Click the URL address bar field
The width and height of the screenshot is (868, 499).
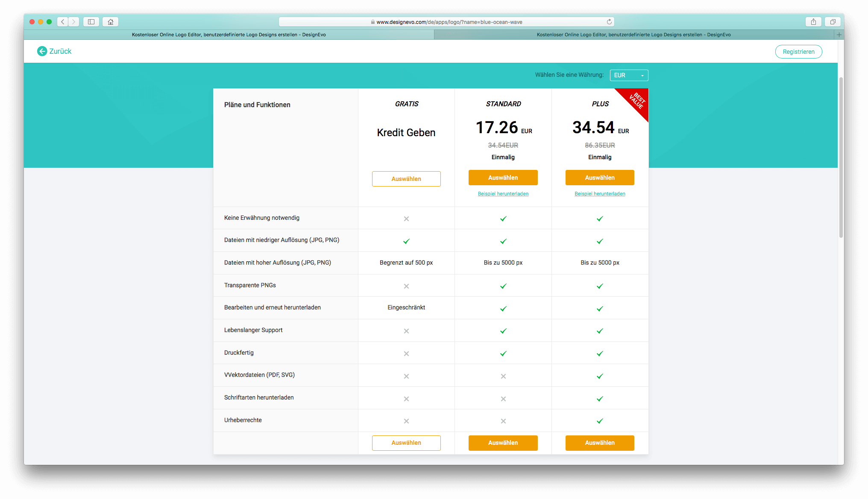pyautogui.click(x=446, y=22)
